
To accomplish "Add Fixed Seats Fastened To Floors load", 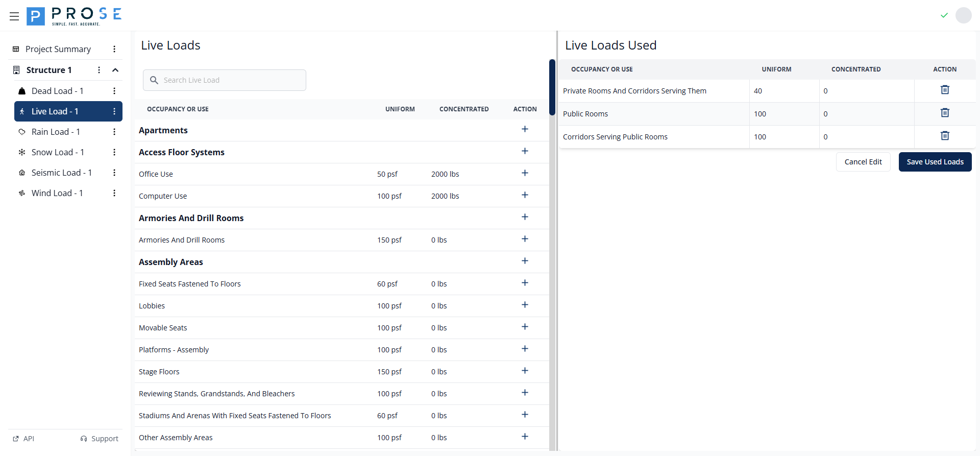I will click(x=525, y=283).
